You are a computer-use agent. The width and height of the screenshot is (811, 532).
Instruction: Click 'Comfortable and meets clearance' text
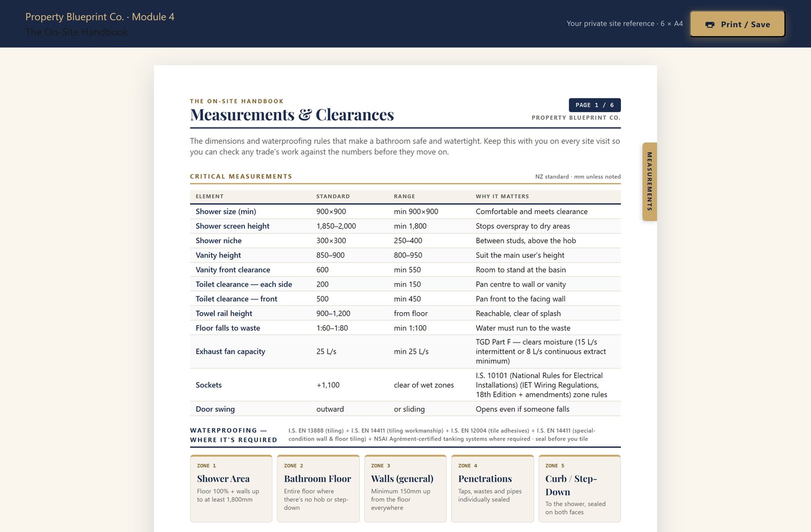[532, 212]
